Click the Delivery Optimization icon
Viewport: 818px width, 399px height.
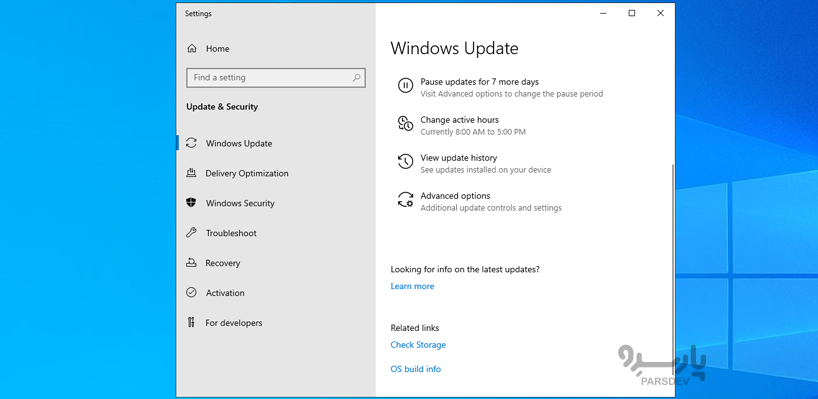(191, 173)
